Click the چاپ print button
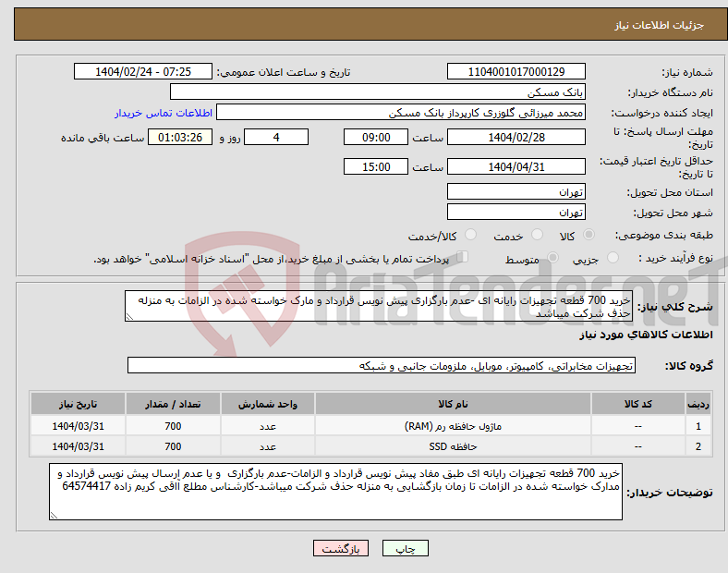728x573 pixels. [406, 548]
